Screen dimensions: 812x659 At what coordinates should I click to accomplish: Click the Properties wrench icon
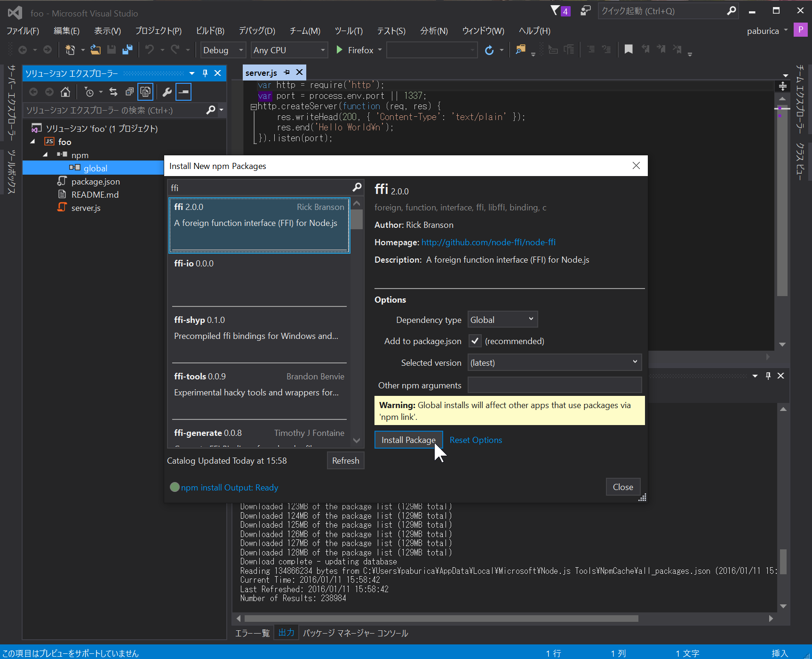click(167, 92)
